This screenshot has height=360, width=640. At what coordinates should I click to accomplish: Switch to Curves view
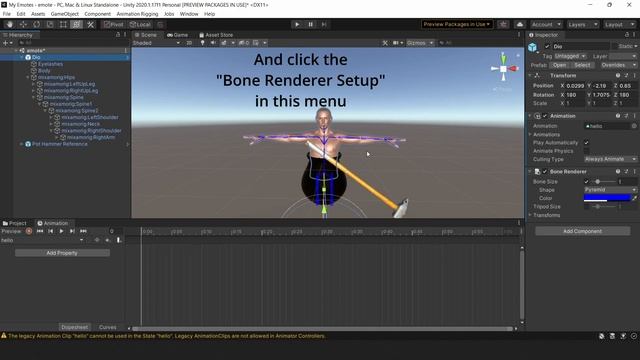(x=108, y=327)
